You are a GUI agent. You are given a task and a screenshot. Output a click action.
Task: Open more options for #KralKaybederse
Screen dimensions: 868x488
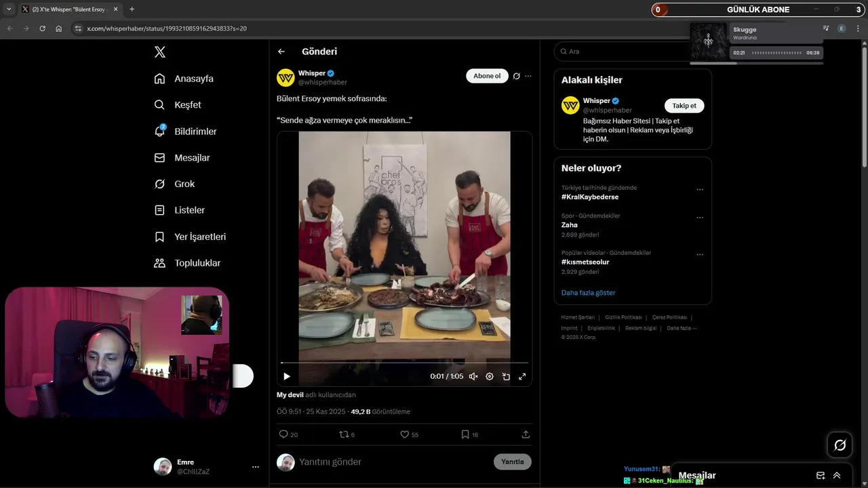(x=700, y=190)
